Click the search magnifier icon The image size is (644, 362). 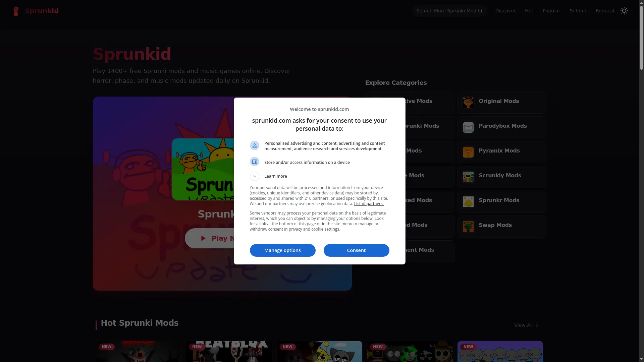coord(480,11)
